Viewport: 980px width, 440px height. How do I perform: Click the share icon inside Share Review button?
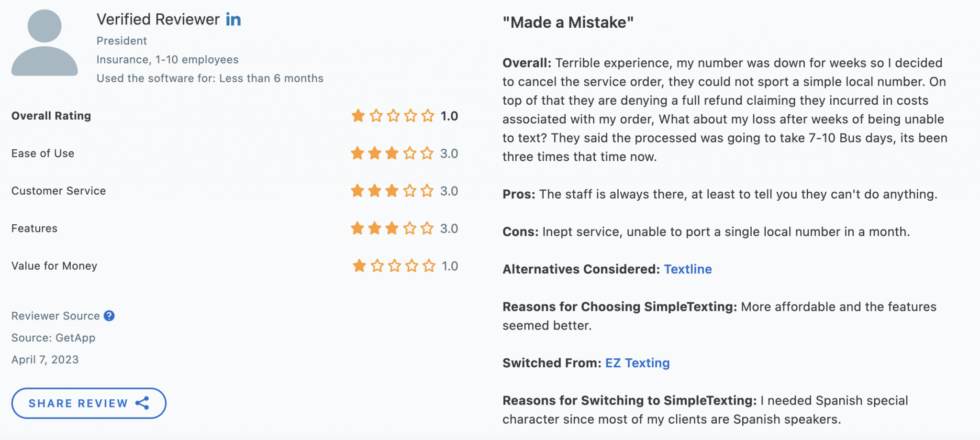(143, 403)
